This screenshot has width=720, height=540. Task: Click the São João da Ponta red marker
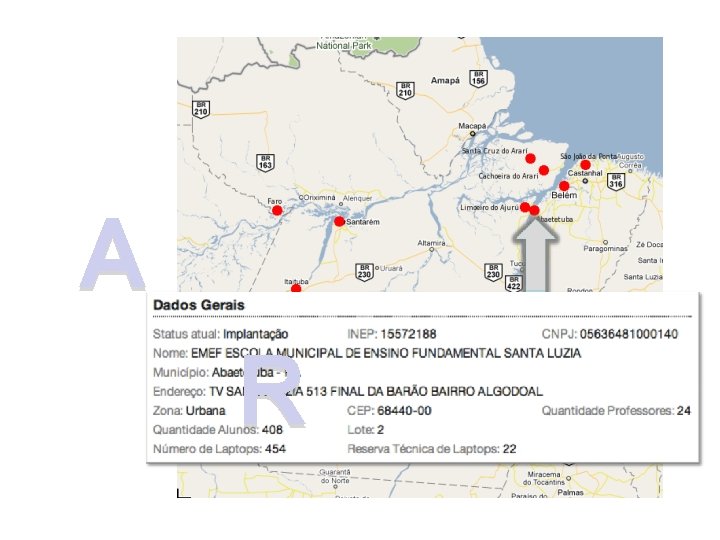click(x=585, y=165)
